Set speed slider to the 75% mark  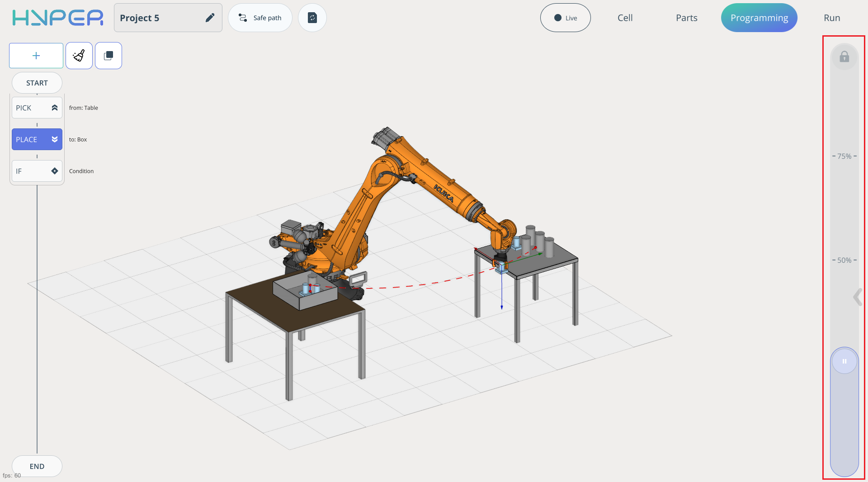coord(844,156)
